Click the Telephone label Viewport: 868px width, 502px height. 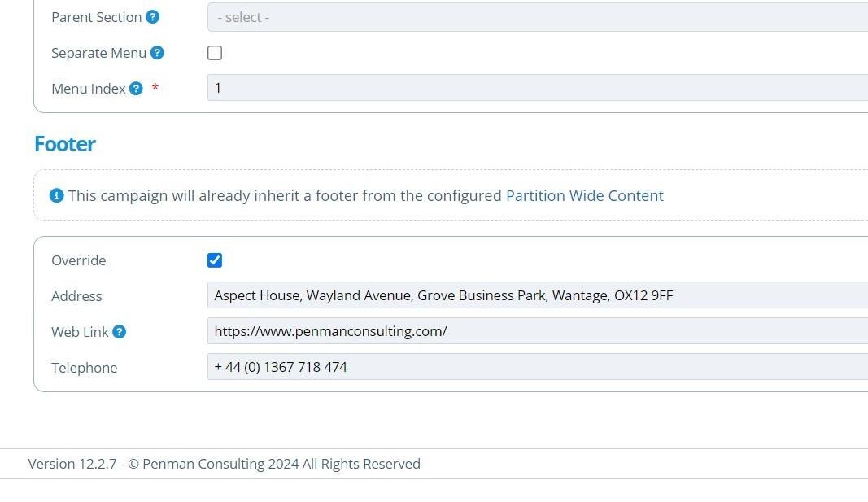[84, 368]
